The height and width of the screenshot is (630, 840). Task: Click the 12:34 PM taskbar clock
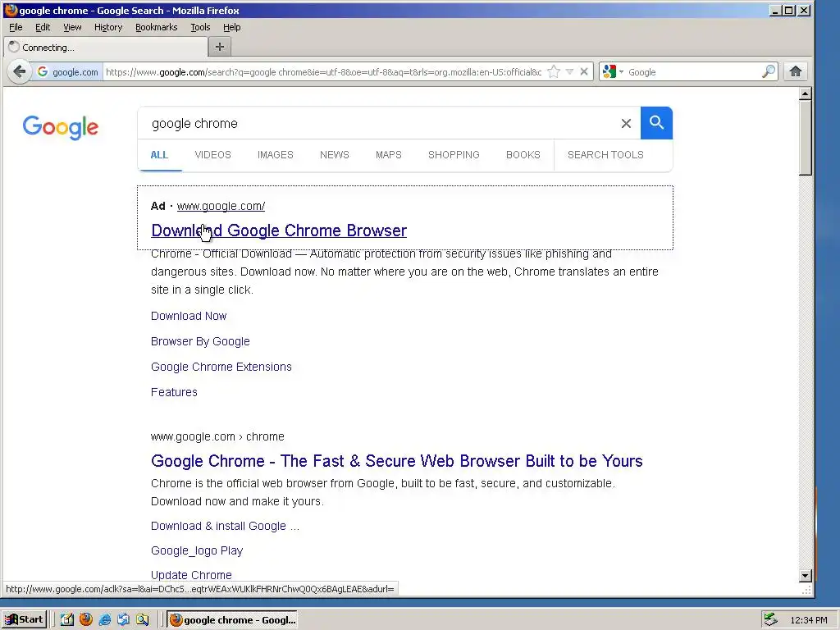point(808,620)
